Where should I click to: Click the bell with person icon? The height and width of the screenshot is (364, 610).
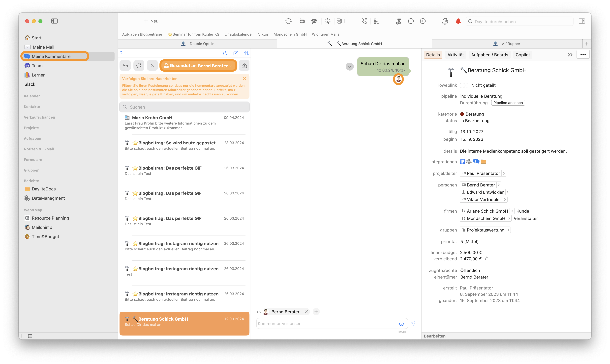445,21
